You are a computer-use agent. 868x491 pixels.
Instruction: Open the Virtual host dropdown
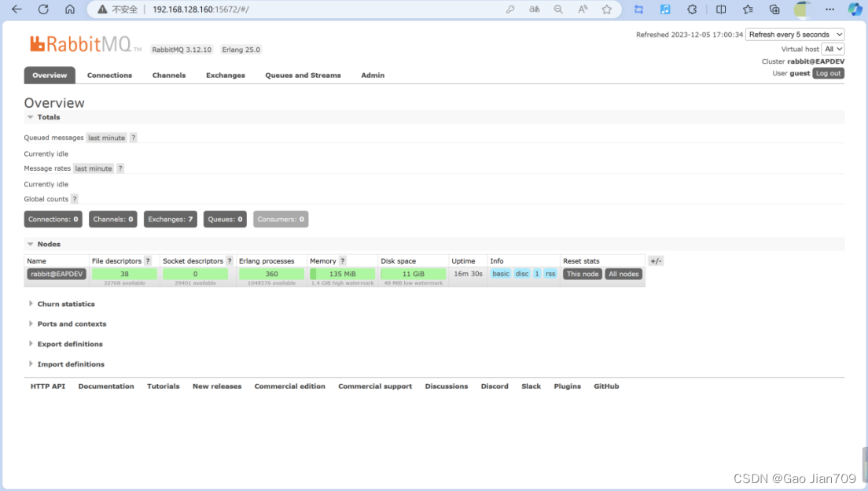tap(833, 49)
